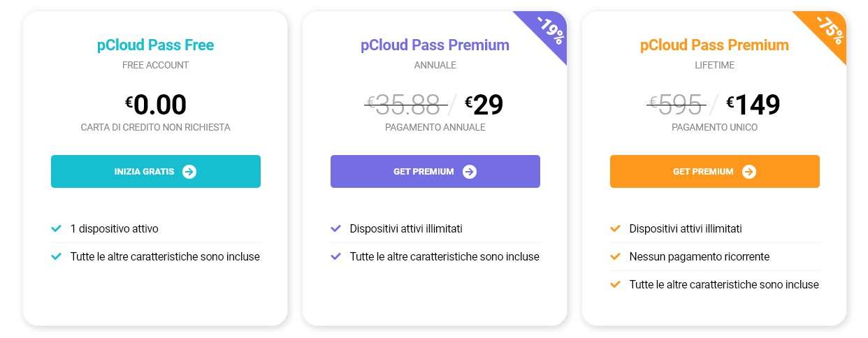This screenshot has width=868, height=338.
Task: Click the €29 annual price
Action: tap(484, 105)
